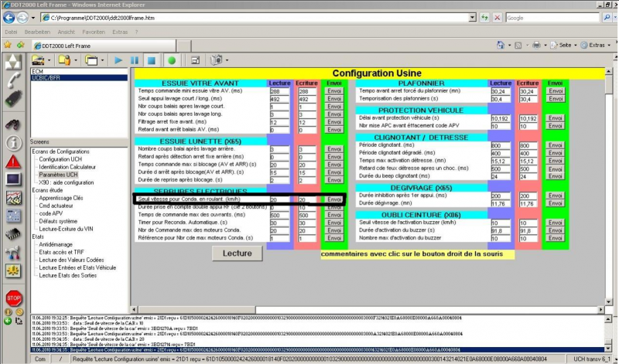Viewport: 619px width, 364px height.
Task: Expand the folder-person icon dropdown arrow
Action: click(x=75, y=60)
